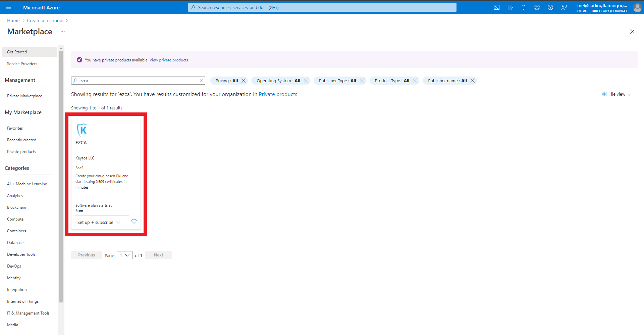Viewport: 644px width, 335px height.
Task: Select the Containers category
Action: (16, 231)
